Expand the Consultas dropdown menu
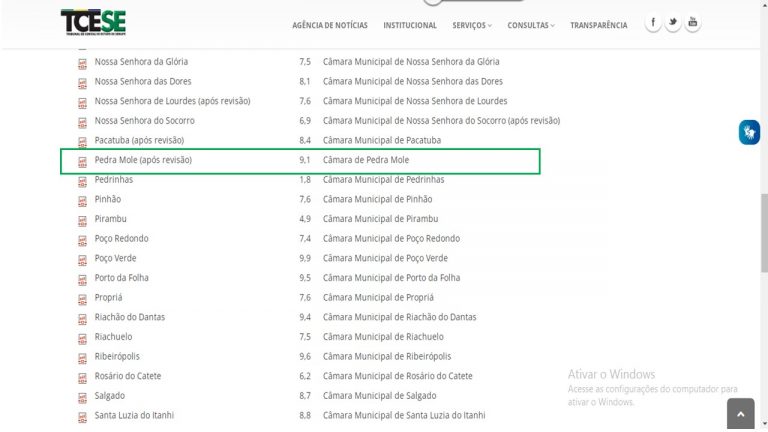Screen dimensions: 768x432 [530, 25]
